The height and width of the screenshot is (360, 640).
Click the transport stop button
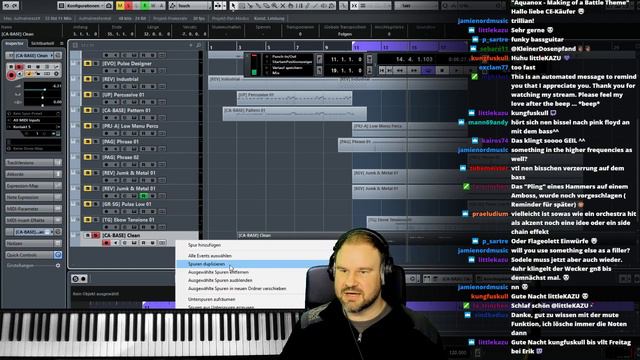click(x=442, y=71)
